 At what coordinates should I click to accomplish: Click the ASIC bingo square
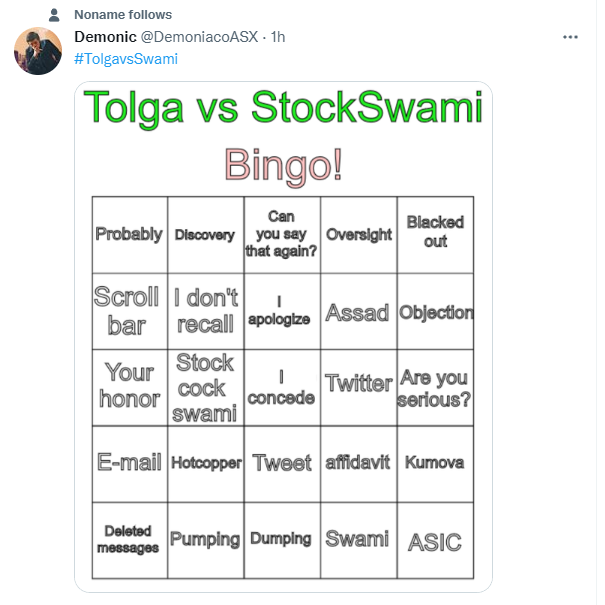click(436, 541)
